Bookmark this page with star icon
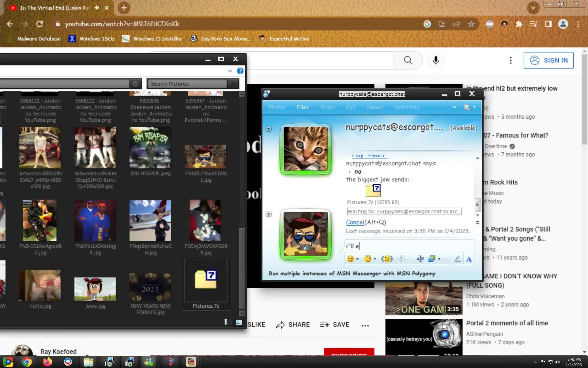 pos(471,24)
